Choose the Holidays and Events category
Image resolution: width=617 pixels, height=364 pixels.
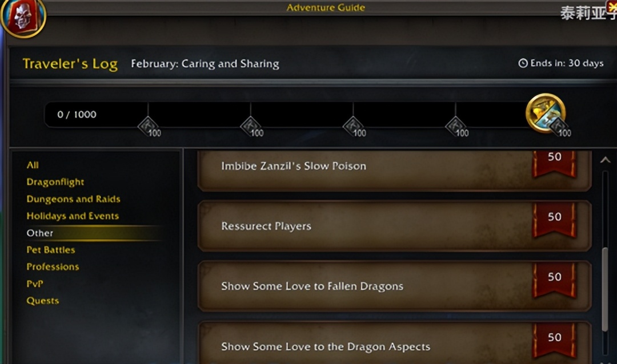73,216
